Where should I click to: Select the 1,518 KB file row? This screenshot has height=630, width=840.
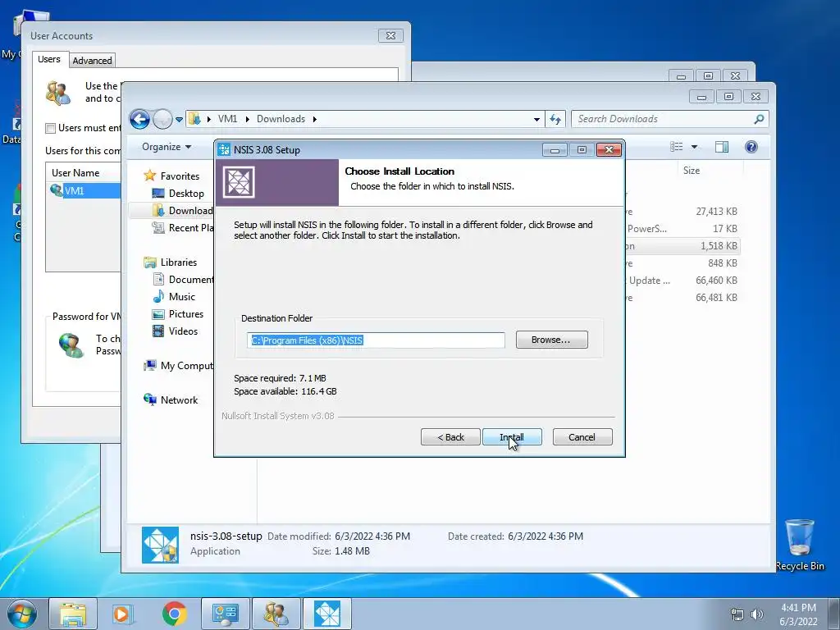click(682, 246)
